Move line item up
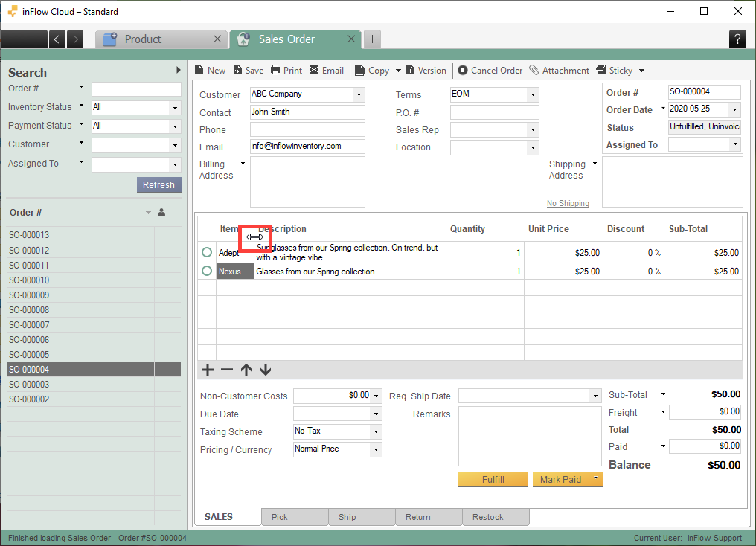The height and width of the screenshot is (546, 756). [x=246, y=370]
